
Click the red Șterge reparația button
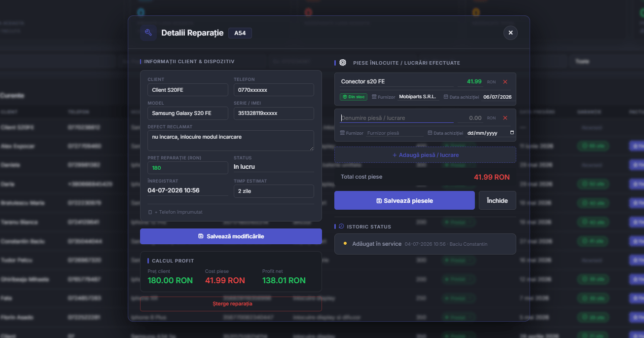click(x=231, y=303)
